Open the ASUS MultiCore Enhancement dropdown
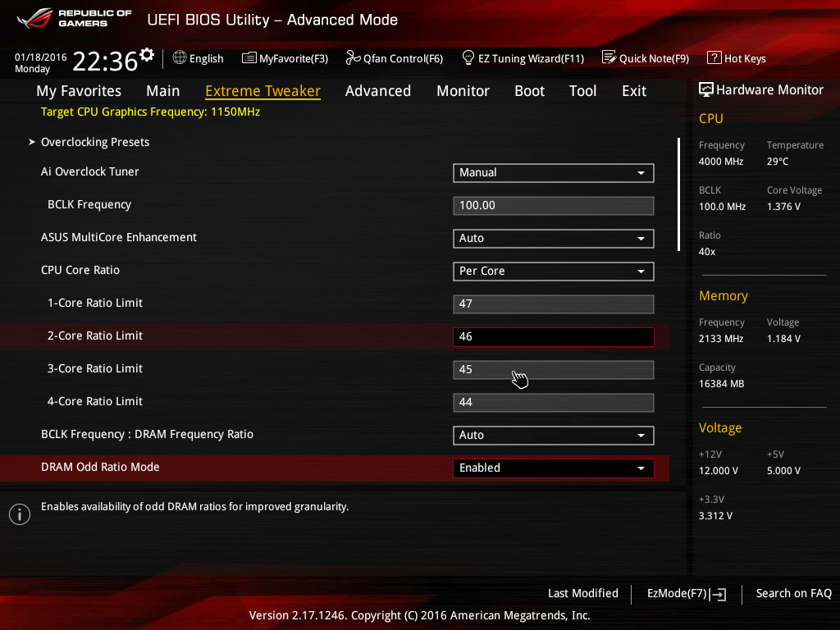Image resolution: width=840 pixels, height=630 pixels. coord(553,239)
